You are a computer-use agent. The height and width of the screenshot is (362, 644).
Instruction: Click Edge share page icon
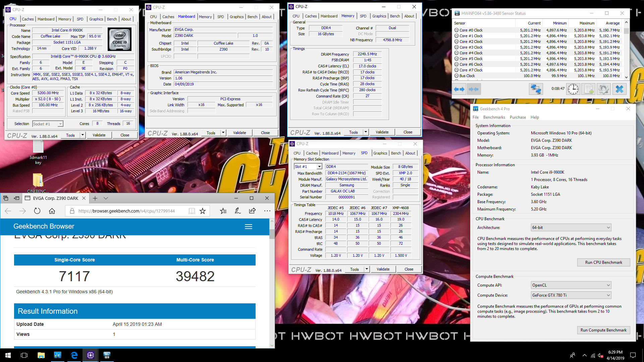click(x=252, y=211)
